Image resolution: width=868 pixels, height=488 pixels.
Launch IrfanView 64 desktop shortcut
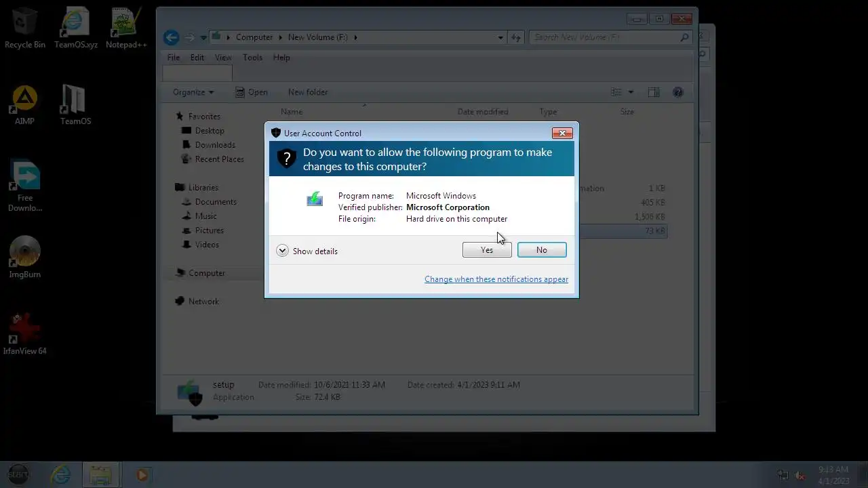click(x=25, y=333)
